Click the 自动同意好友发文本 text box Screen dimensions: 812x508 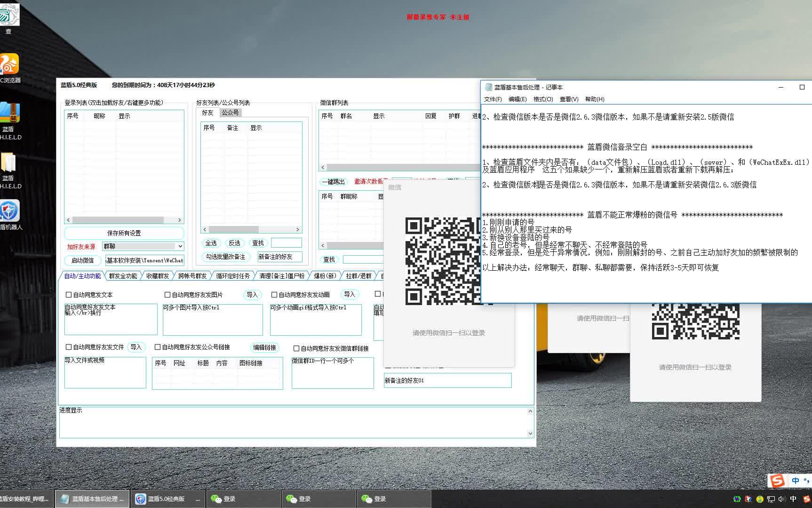(111, 319)
